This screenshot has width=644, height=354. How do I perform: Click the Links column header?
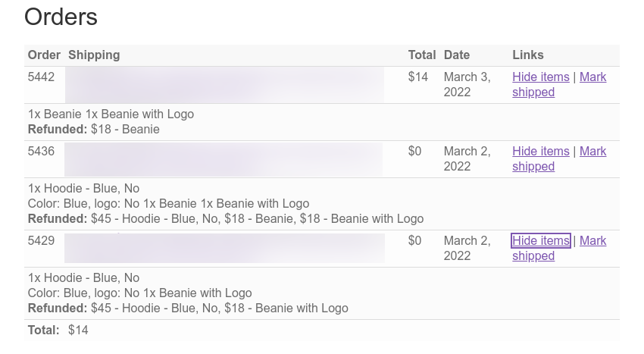pos(528,55)
